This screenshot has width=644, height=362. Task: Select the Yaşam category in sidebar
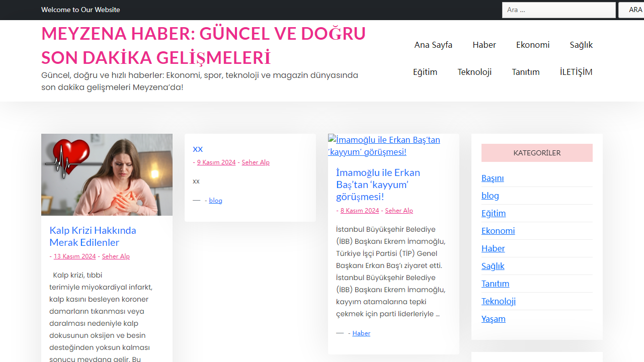point(493,319)
